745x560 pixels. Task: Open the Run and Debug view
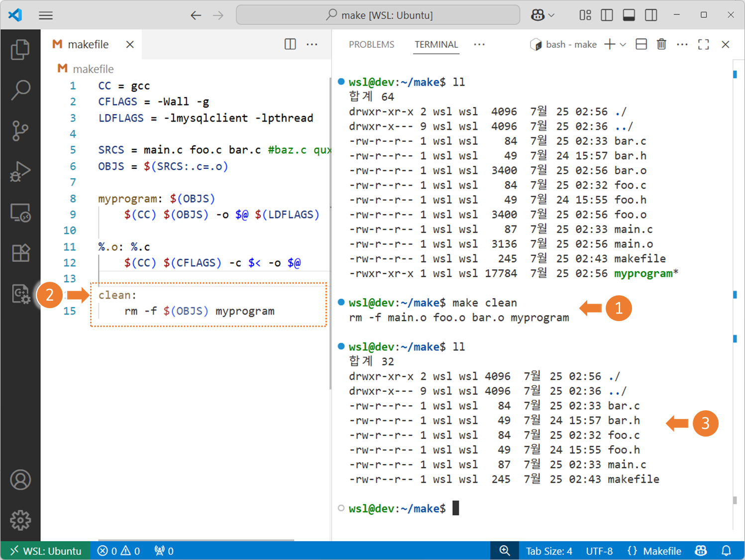20,172
